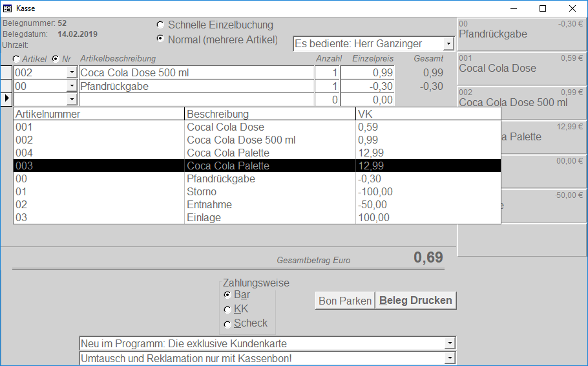The height and width of the screenshot is (366, 588).
Task: Select the Einlage row in list
Action: click(257, 217)
